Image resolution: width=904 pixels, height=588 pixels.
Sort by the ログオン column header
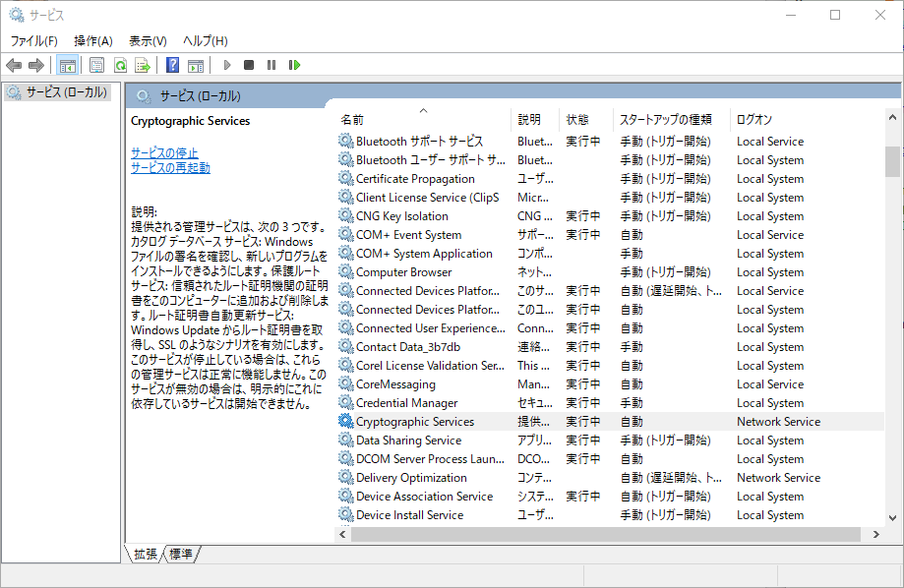[x=808, y=119]
